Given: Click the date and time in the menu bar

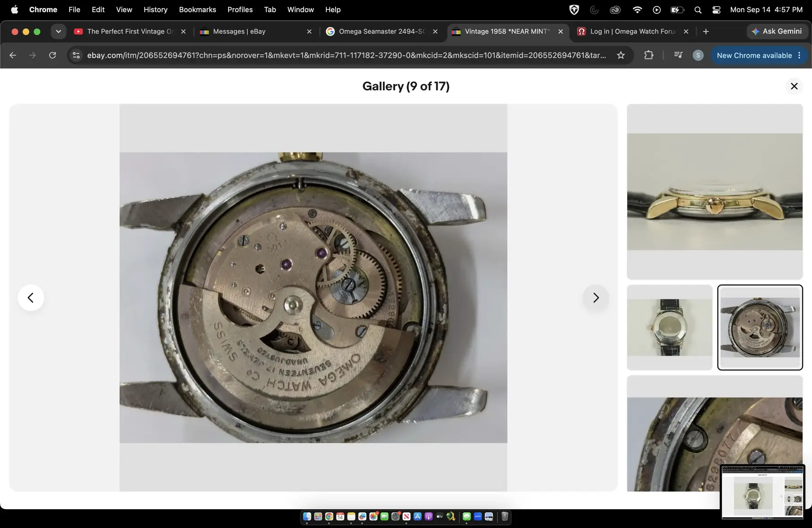Looking at the screenshot, I should tap(766, 9).
